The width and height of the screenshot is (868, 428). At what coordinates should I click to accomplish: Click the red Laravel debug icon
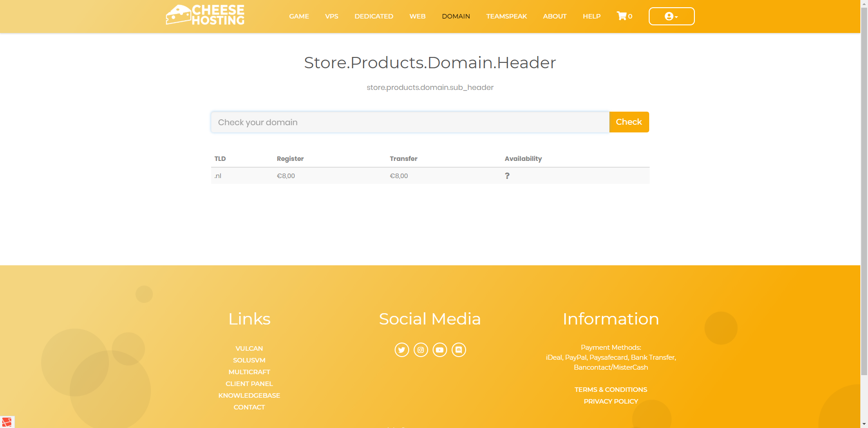(7, 422)
